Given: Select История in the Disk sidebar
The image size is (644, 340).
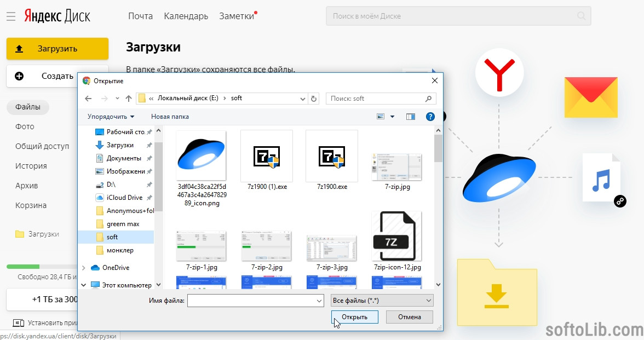Looking at the screenshot, I should coord(31,166).
